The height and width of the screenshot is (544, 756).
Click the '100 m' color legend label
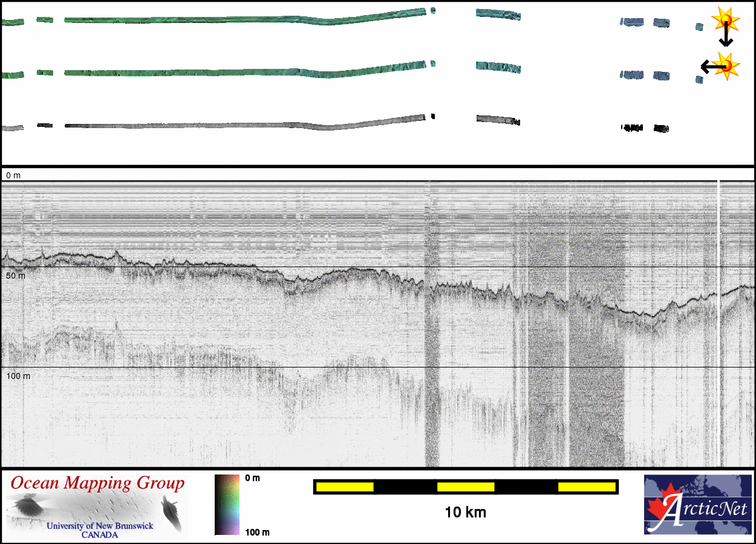click(x=257, y=532)
